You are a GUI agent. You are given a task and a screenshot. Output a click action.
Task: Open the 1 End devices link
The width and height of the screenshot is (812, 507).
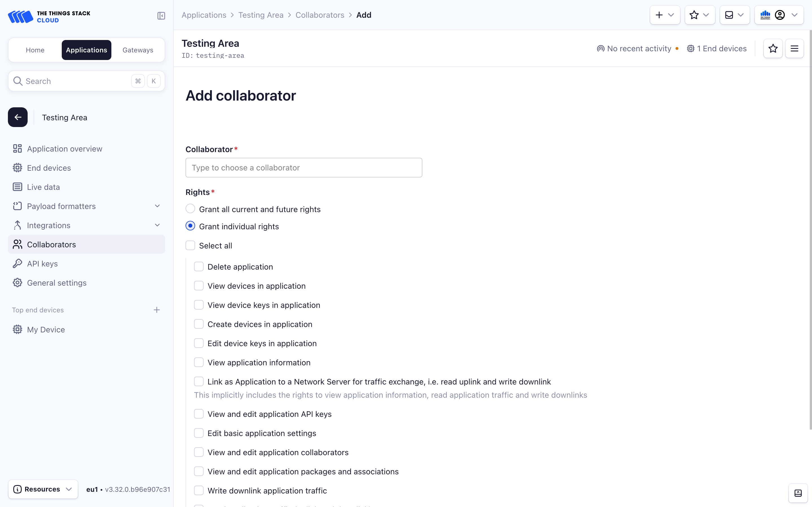coord(717,49)
